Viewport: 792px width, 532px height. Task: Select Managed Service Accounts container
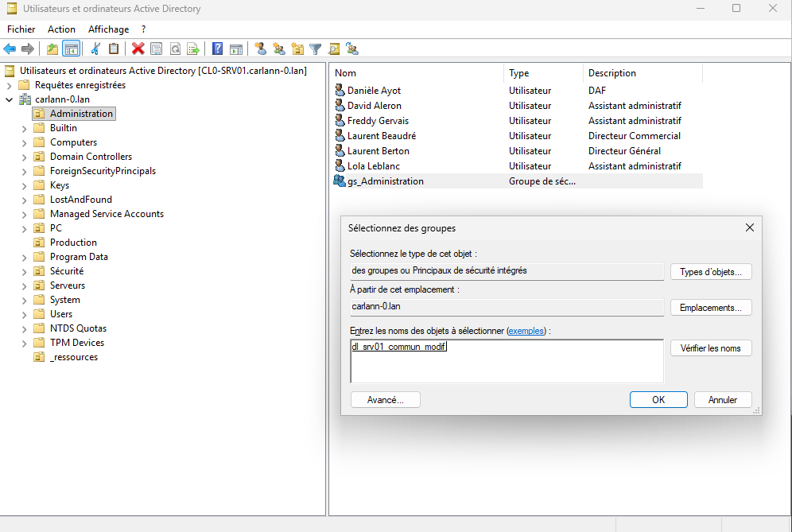point(107,214)
